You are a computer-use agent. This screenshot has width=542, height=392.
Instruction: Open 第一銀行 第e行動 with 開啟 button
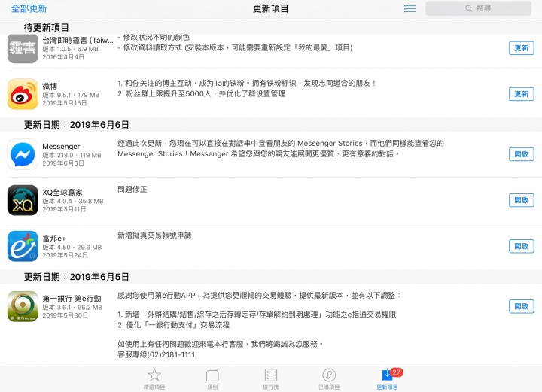521,306
